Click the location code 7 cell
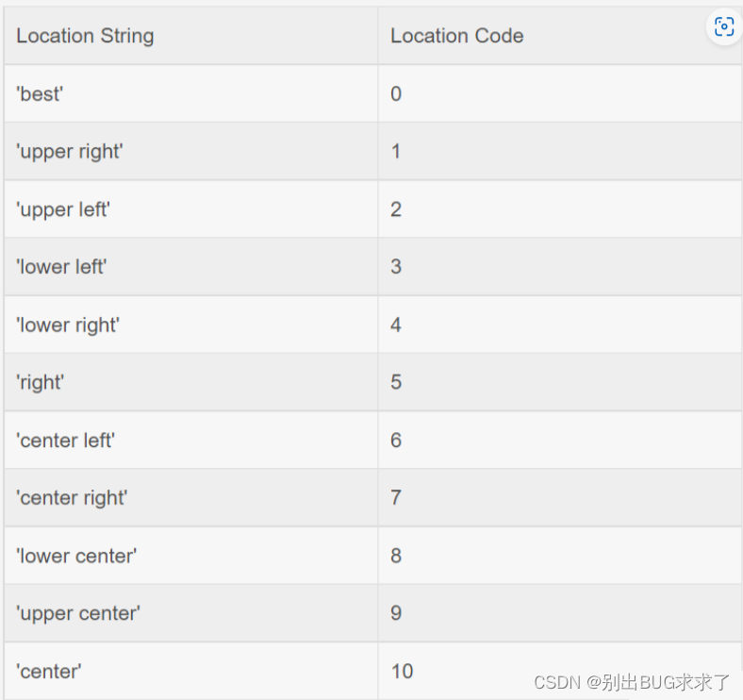 point(560,497)
